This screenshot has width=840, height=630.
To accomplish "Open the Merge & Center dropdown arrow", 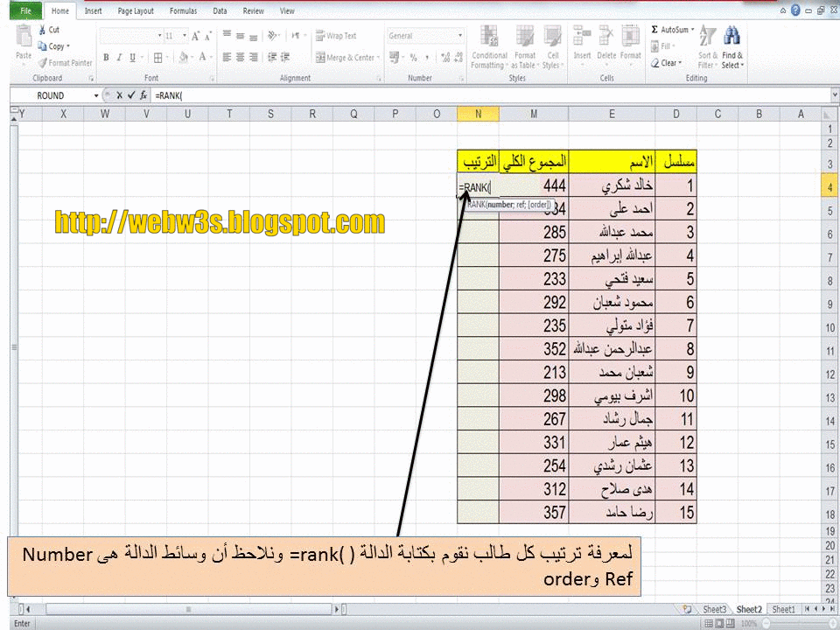I will click(x=379, y=58).
